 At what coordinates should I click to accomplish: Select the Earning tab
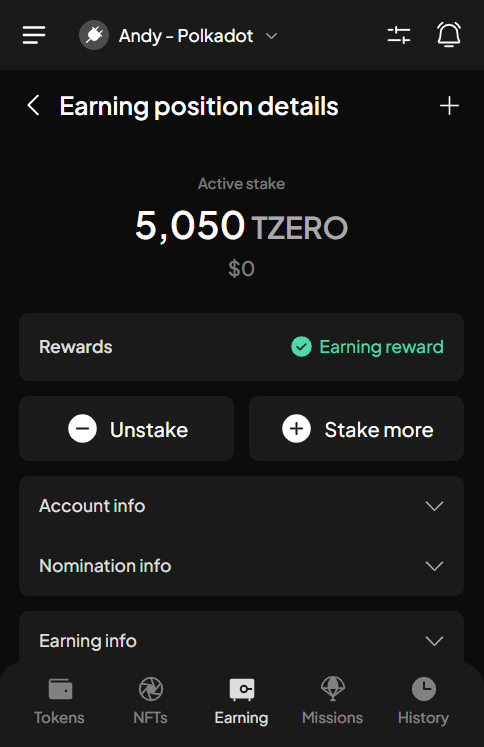[242, 702]
